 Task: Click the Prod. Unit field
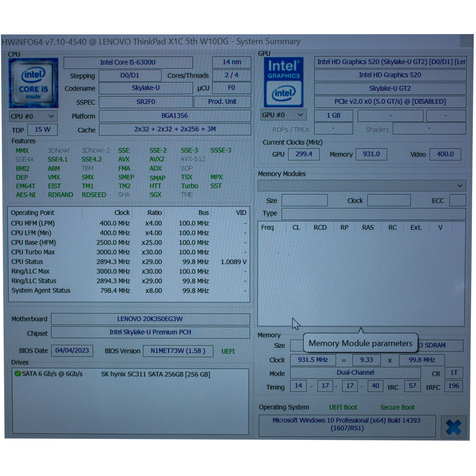pyautogui.click(x=222, y=102)
